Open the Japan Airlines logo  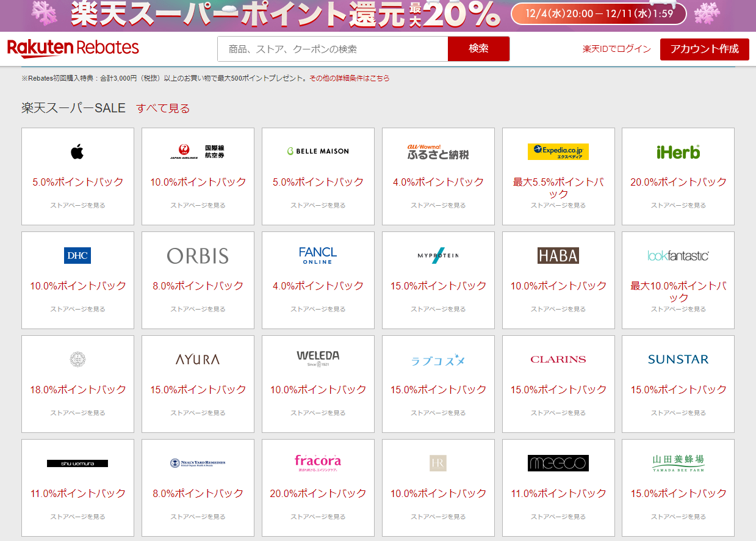coord(197,151)
